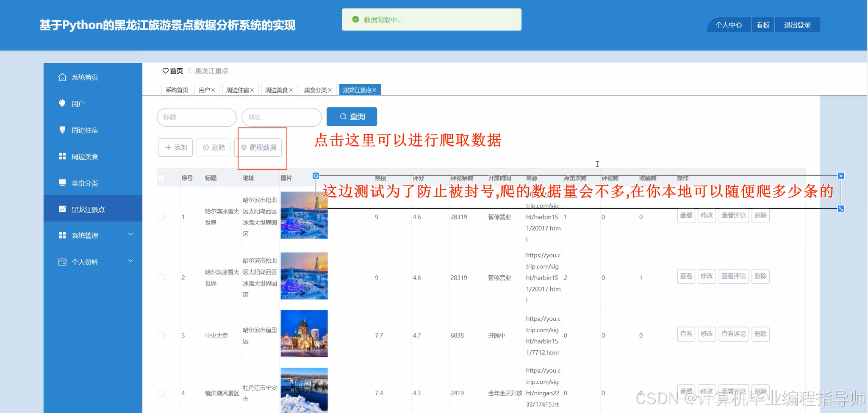
Task: Expand the 个人资料 sidebar menu
Action: 84,261
